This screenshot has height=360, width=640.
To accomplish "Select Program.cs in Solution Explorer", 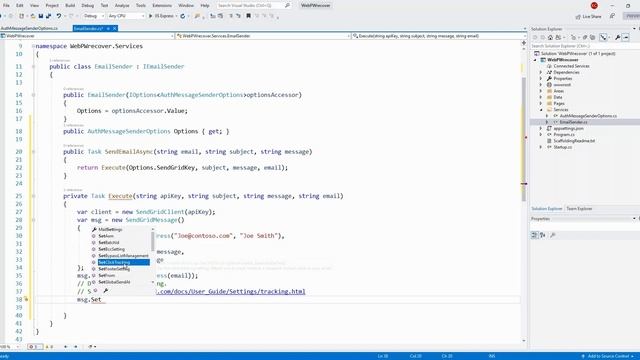I will [x=564, y=134].
